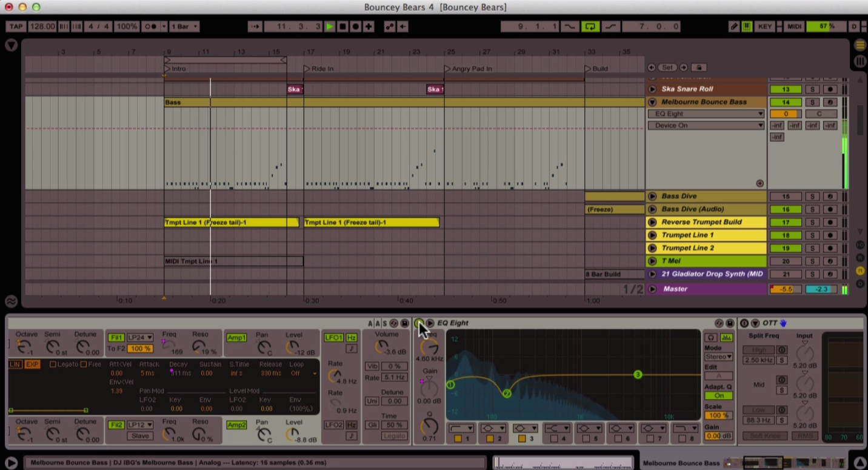Toggle Adaptive Q On button
The image size is (868, 470).
(719, 395)
